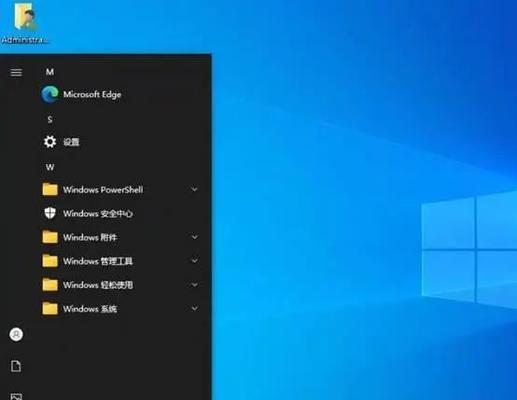Screen dimensions: 517x400
Task: Select Windows 管理工具 folder label
Action: coord(98,261)
